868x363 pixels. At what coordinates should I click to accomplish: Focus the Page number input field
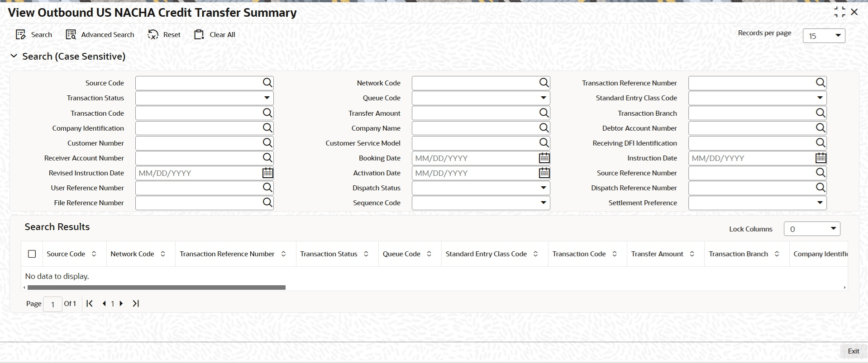[52, 304]
